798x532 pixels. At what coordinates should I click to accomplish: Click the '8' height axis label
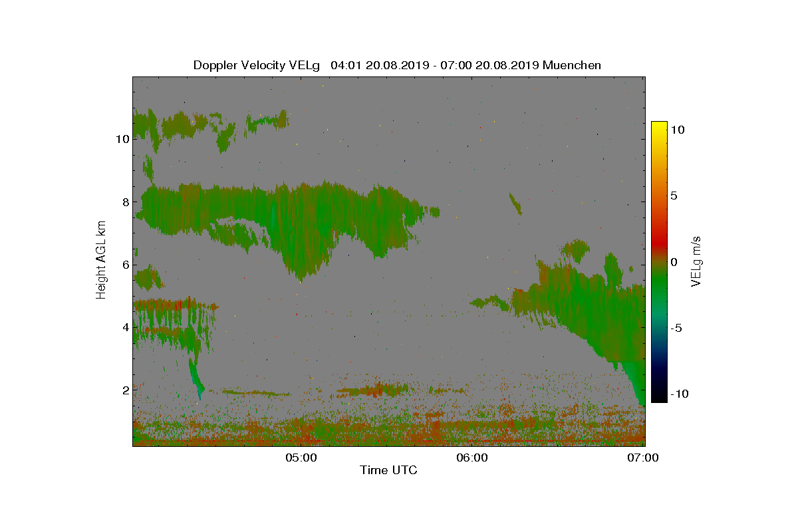(124, 201)
